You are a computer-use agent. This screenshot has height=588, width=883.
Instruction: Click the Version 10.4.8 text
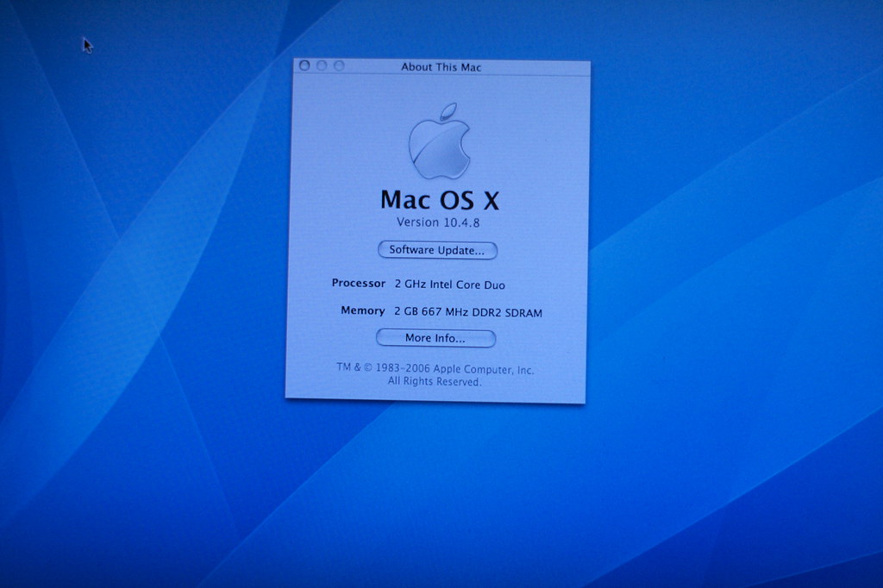click(x=438, y=222)
